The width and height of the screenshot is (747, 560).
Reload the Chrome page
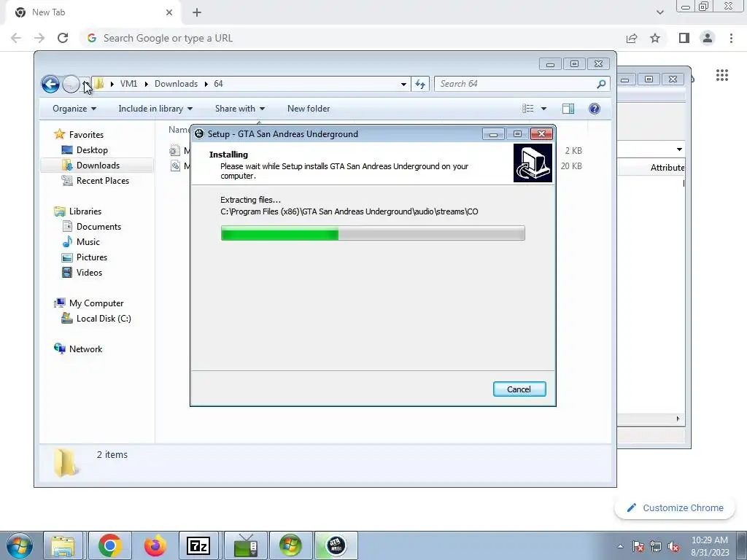point(63,38)
